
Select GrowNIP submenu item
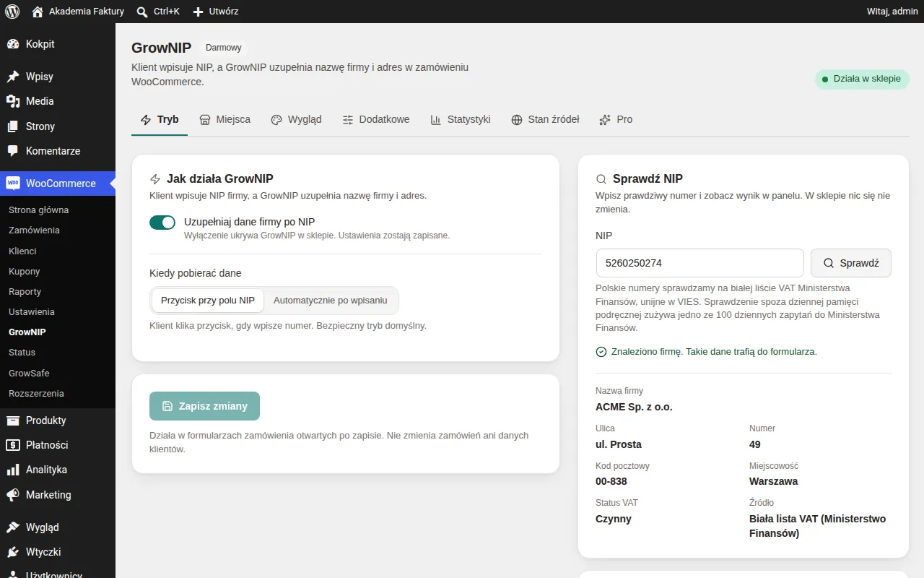point(27,332)
